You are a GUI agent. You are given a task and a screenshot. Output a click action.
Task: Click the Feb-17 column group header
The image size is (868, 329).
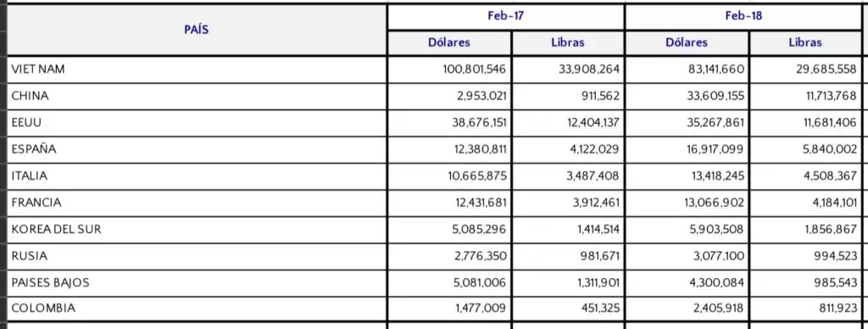[x=505, y=17]
